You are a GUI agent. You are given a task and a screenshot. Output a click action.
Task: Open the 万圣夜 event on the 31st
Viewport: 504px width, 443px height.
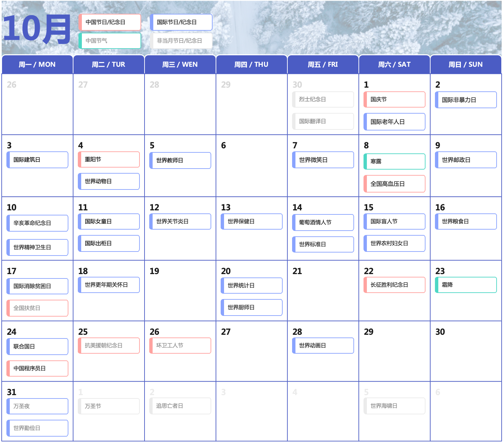click(37, 406)
